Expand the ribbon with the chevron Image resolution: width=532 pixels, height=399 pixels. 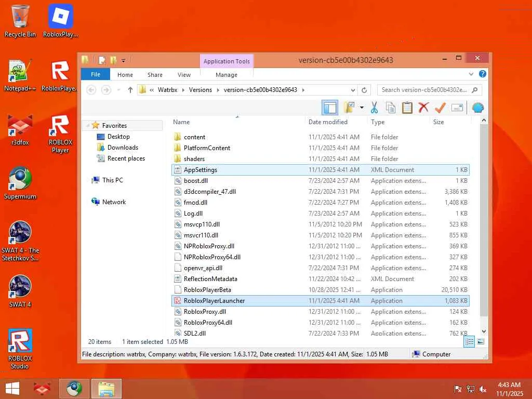[x=471, y=74]
